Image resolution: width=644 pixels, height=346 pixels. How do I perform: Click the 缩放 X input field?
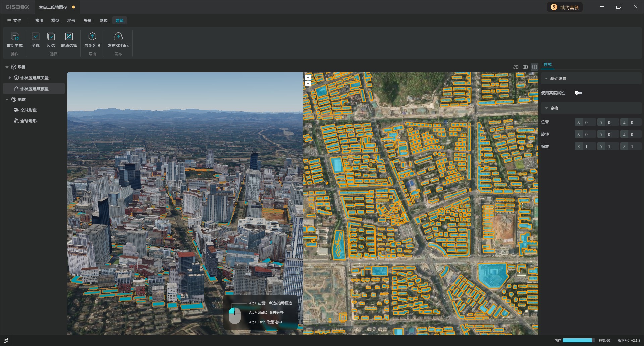[589, 147]
